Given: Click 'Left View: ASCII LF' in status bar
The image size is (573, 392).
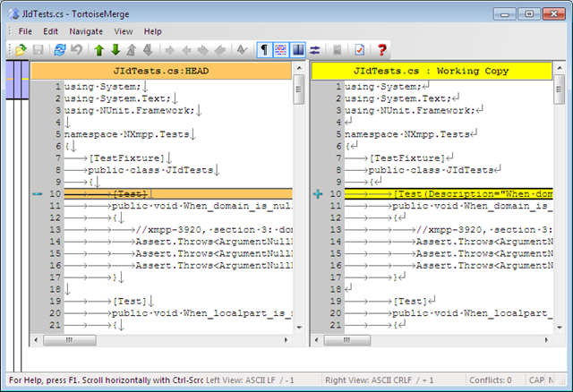Looking at the screenshot, I should coord(241,380).
